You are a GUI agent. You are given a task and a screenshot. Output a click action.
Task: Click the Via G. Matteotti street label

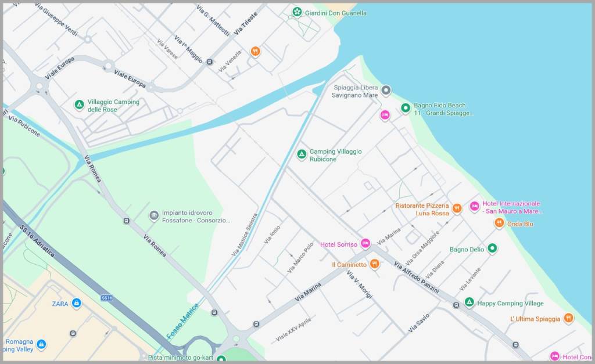(x=213, y=20)
